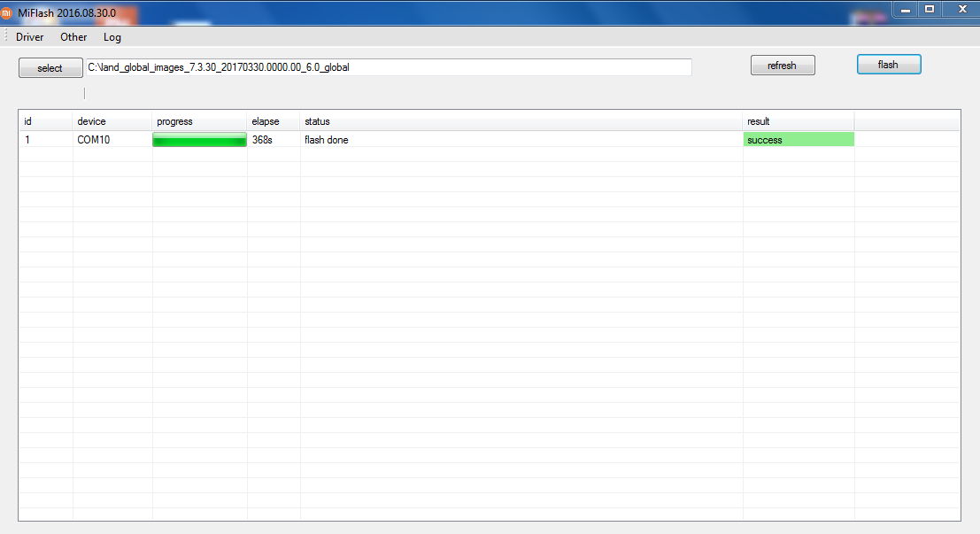980x534 pixels.
Task: Start flashing with the flash button
Action: coord(888,65)
